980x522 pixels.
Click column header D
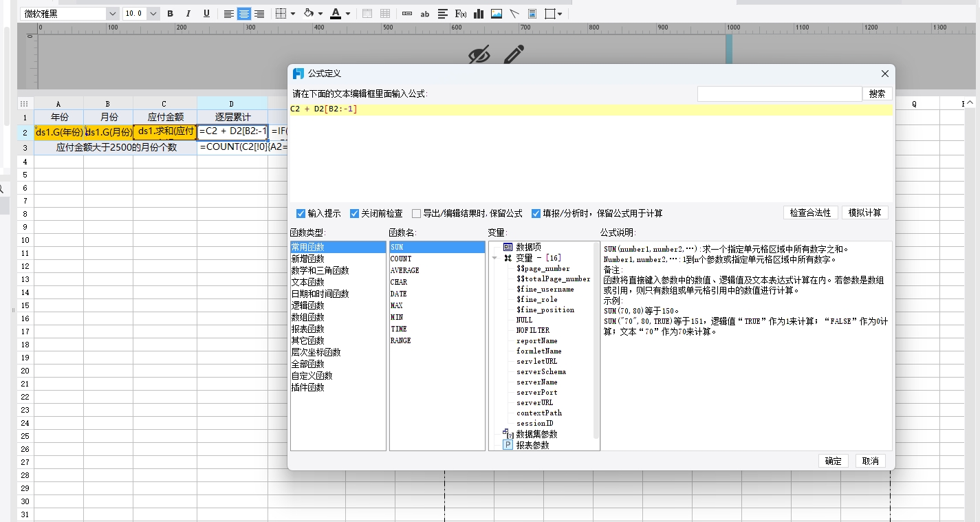click(x=232, y=103)
